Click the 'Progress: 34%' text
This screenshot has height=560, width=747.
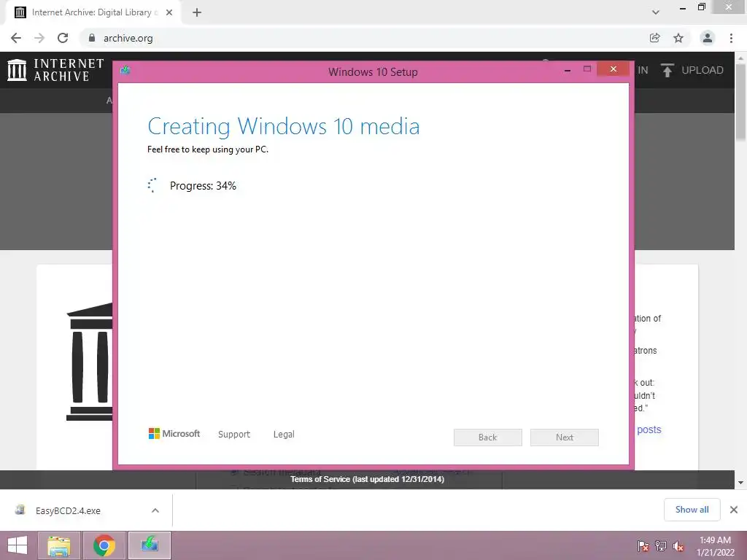click(203, 186)
